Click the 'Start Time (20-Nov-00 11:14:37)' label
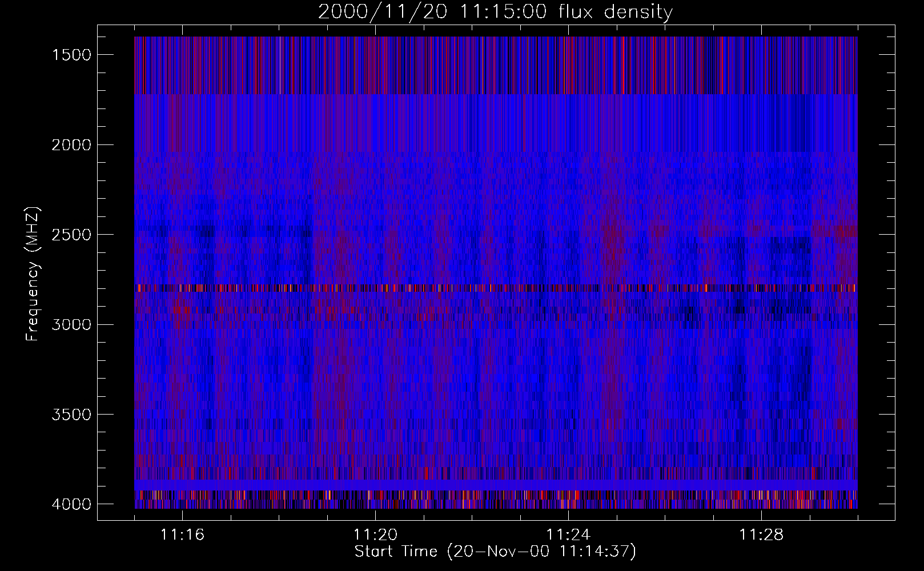The height and width of the screenshot is (571, 924). pyautogui.click(x=495, y=552)
